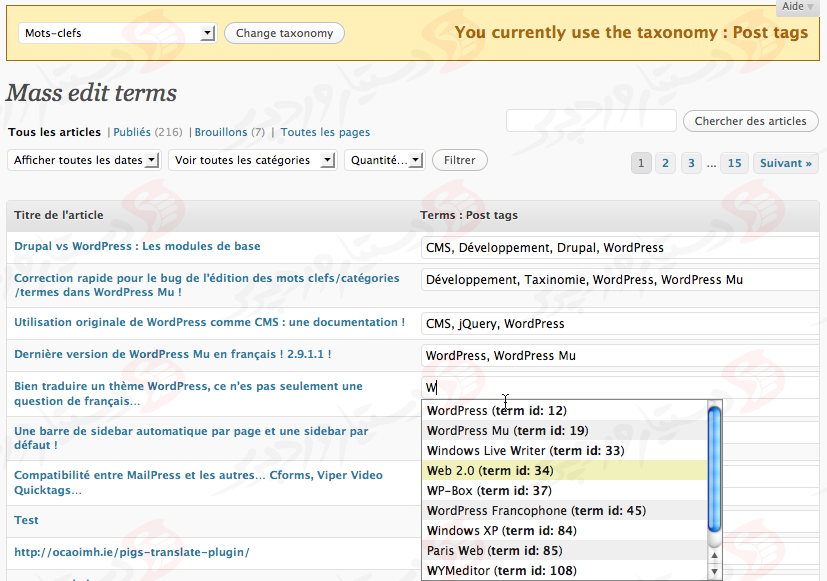Screen dimensions: 827x581
Task: Click the suggestion list blue scrollbar
Action: point(714,470)
